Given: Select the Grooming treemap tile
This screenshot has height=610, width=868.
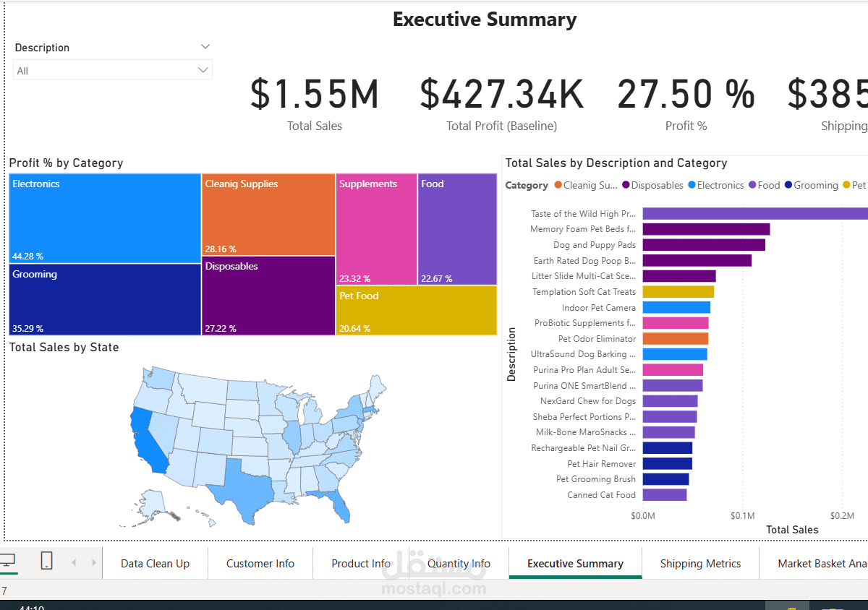Looking at the screenshot, I should point(106,299).
